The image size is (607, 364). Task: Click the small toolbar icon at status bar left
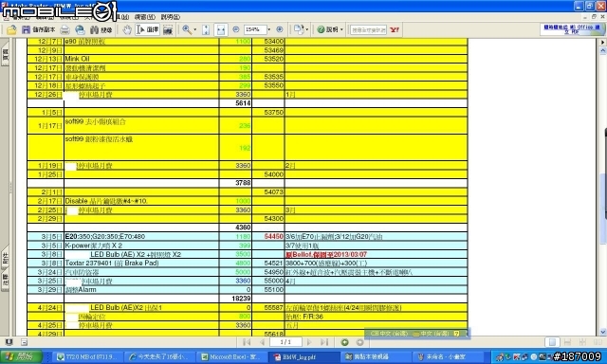coord(9,342)
